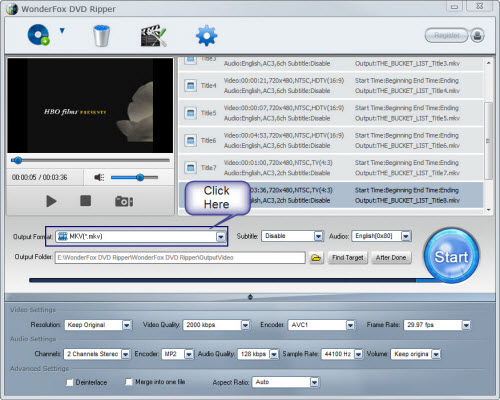Click the Register button
Viewport: 500px width, 400px height.
[x=447, y=35]
